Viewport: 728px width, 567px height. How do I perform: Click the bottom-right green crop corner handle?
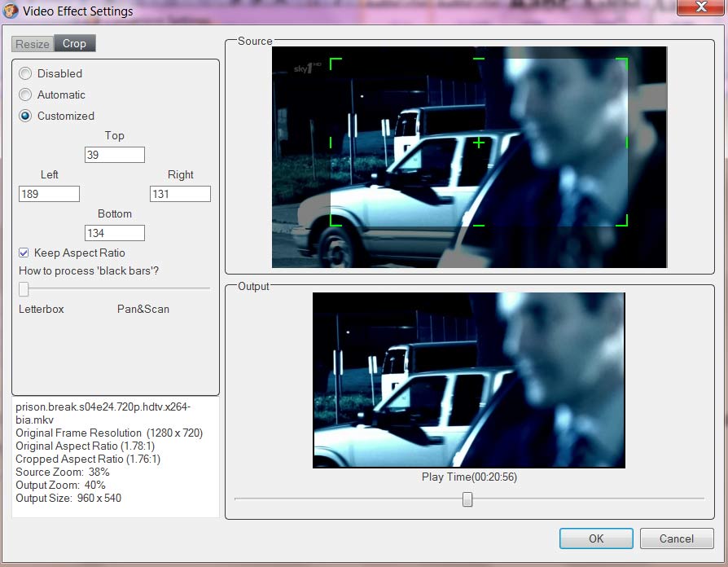[x=622, y=221]
